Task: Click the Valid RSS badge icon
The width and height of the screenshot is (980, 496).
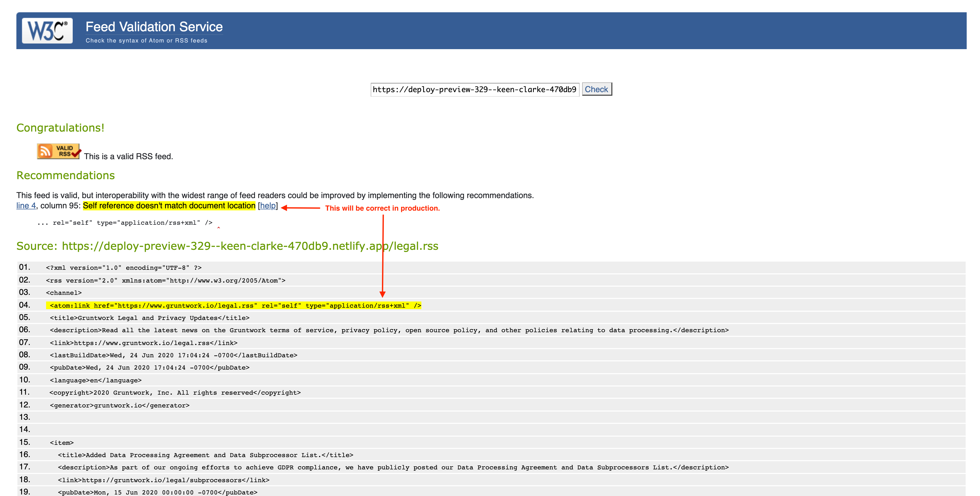Action: point(59,151)
